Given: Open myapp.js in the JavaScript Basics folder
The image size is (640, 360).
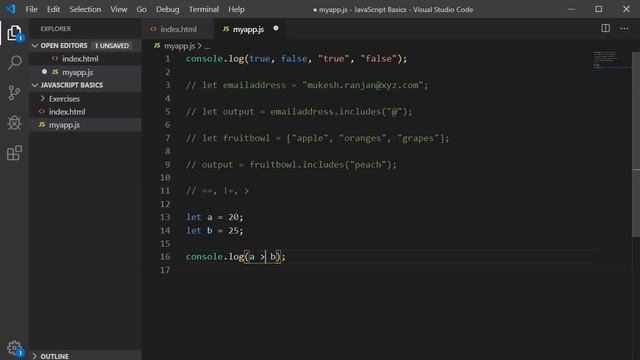Looking at the screenshot, I should point(86,124).
